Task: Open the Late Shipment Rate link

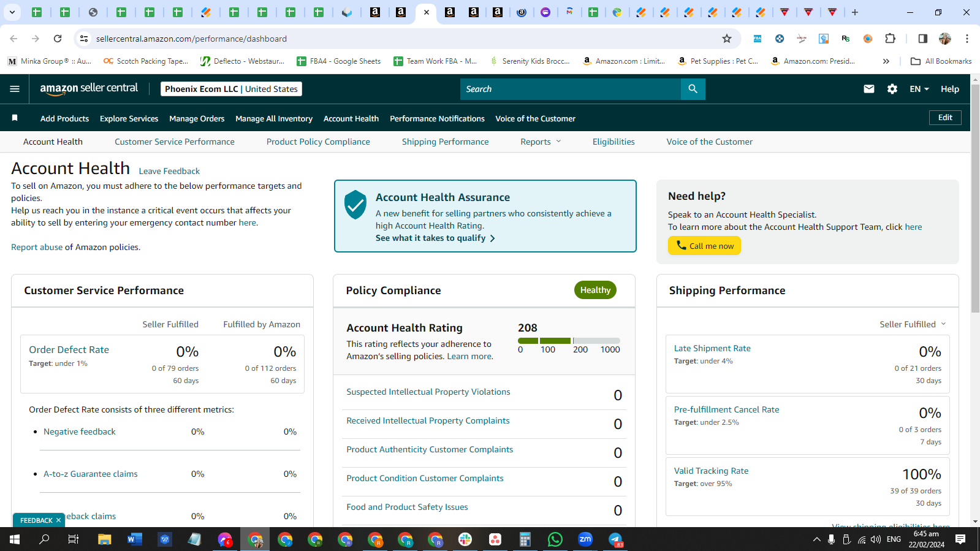Action: (x=712, y=348)
